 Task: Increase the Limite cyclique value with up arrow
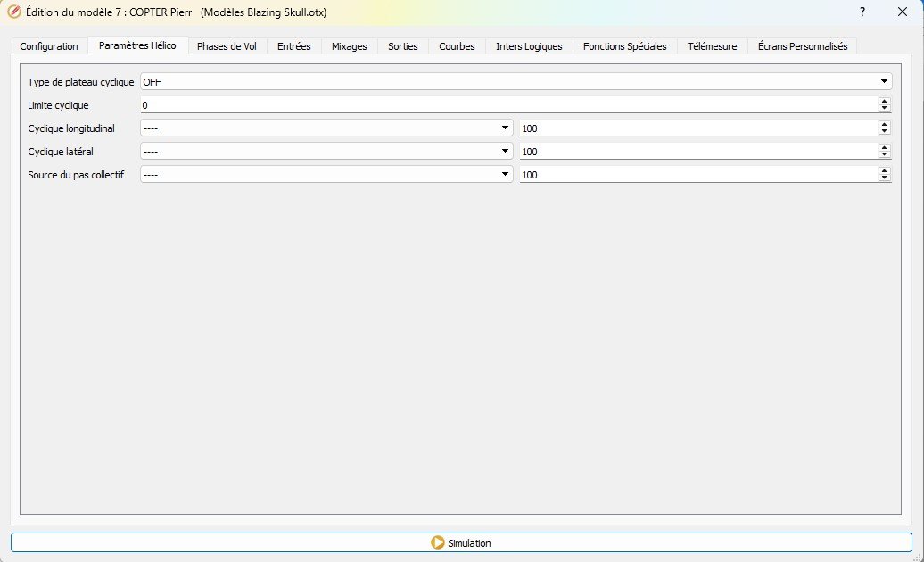coord(884,102)
